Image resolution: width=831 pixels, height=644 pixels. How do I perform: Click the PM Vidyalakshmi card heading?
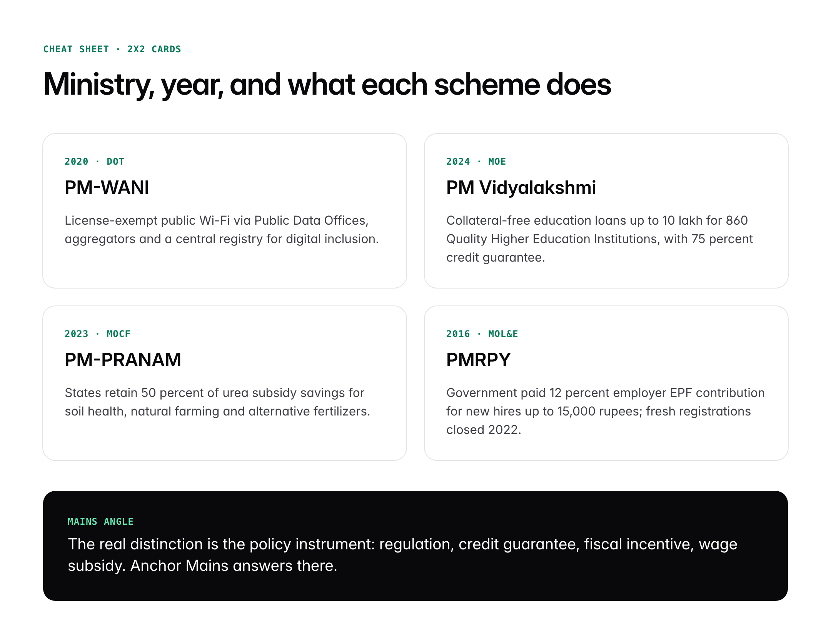point(521,188)
